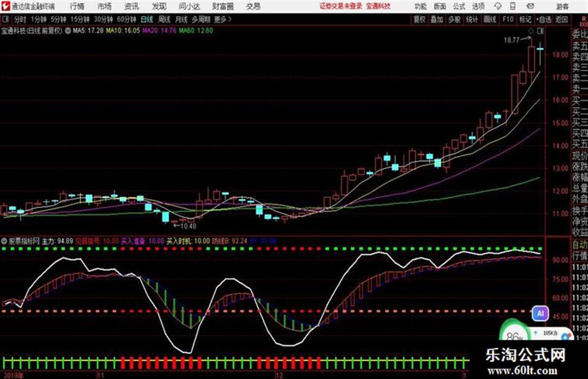
Task: Click the MA10: 16.05 indicator label
Action: (x=123, y=30)
